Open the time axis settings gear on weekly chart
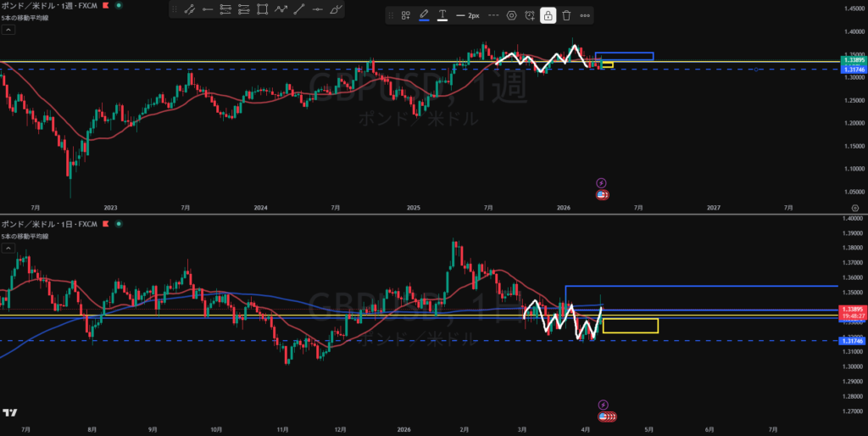Image resolution: width=868 pixels, height=436 pixels. (x=854, y=206)
